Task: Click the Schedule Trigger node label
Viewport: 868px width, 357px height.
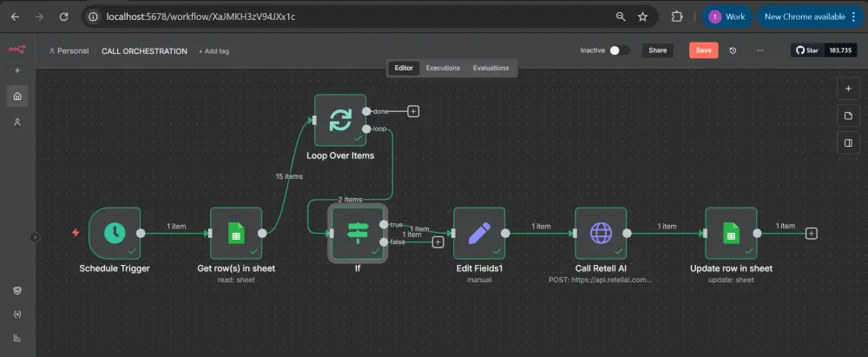Action: coord(115,269)
